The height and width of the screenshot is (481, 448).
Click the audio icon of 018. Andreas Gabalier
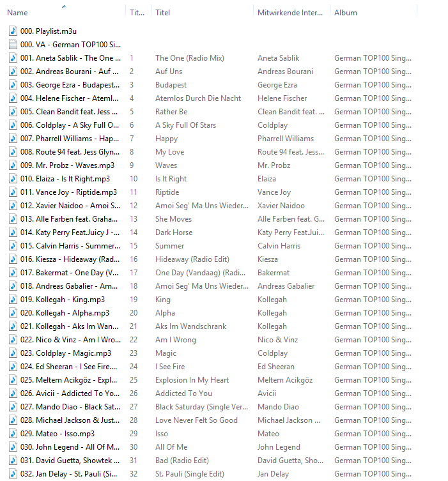point(13,286)
